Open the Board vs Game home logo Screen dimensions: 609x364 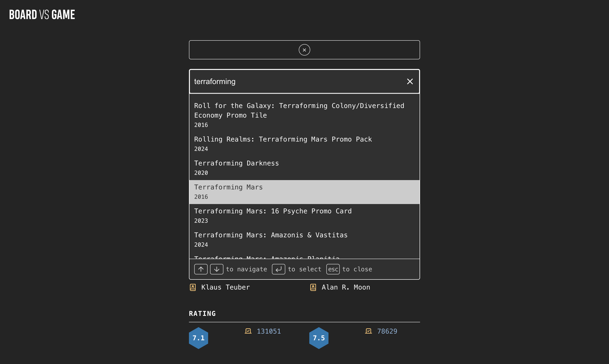[42, 15]
